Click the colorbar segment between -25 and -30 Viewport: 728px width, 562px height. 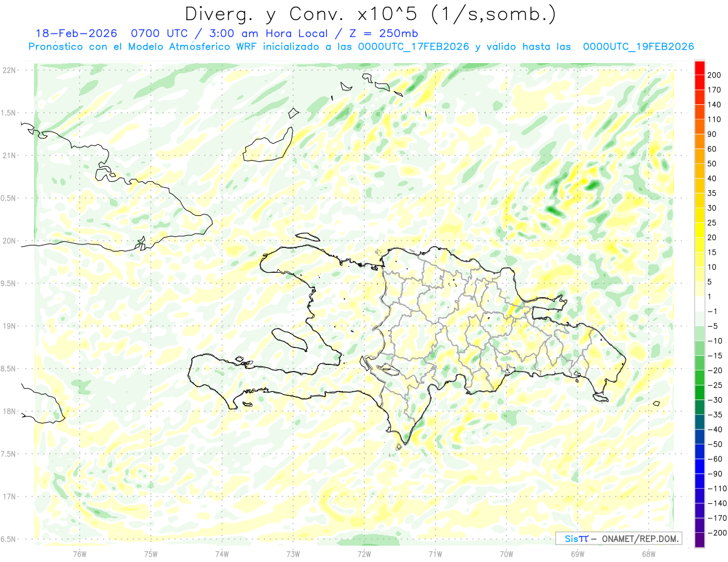click(x=699, y=392)
